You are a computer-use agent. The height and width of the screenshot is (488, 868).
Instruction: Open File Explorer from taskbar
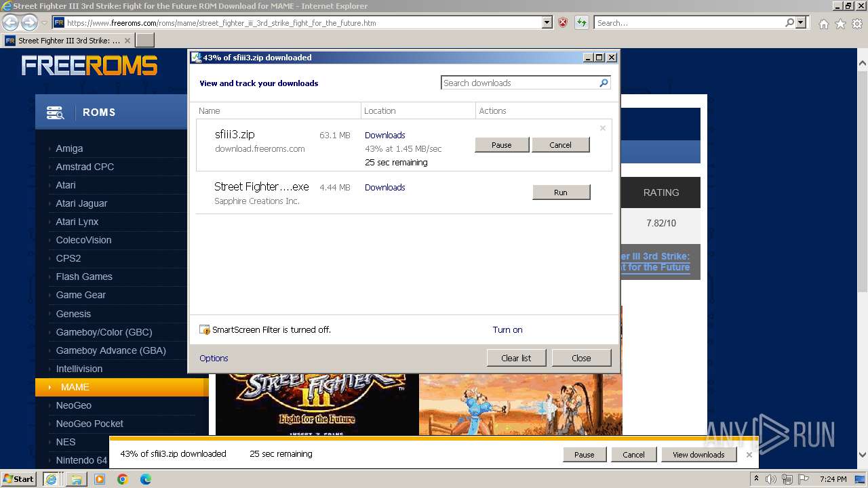point(76,479)
